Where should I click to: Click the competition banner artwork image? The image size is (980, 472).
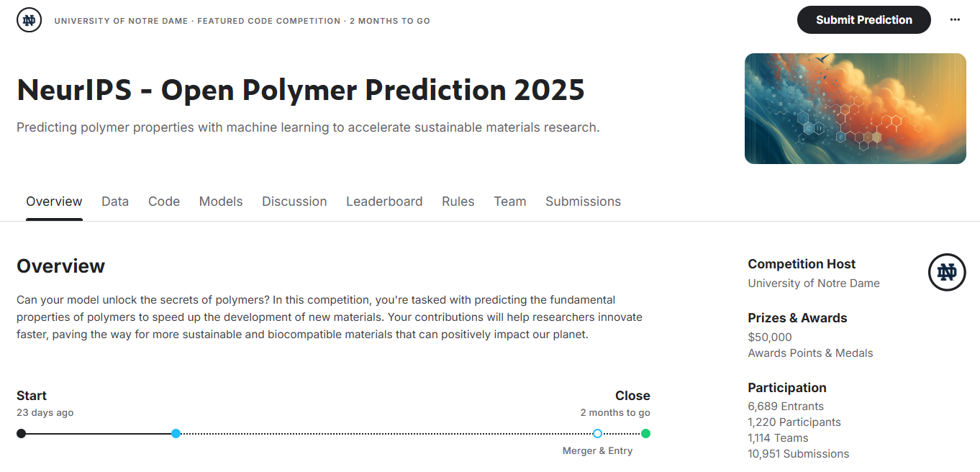pyautogui.click(x=856, y=108)
